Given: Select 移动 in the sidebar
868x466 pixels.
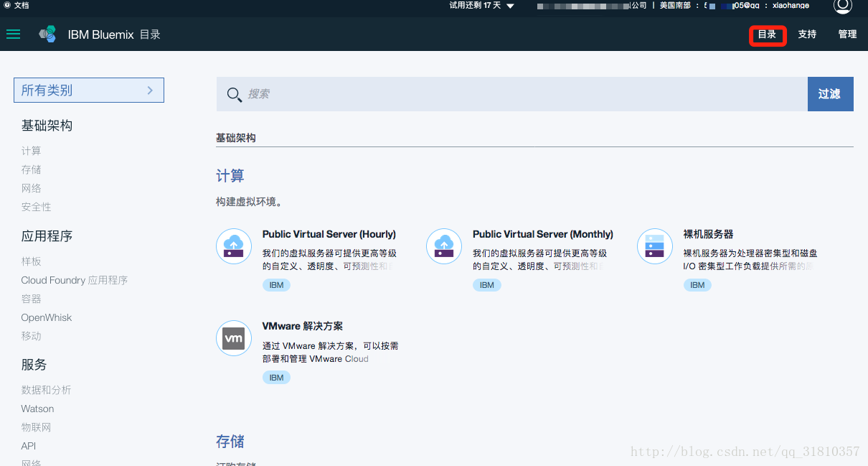Looking at the screenshot, I should (x=32, y=336).
